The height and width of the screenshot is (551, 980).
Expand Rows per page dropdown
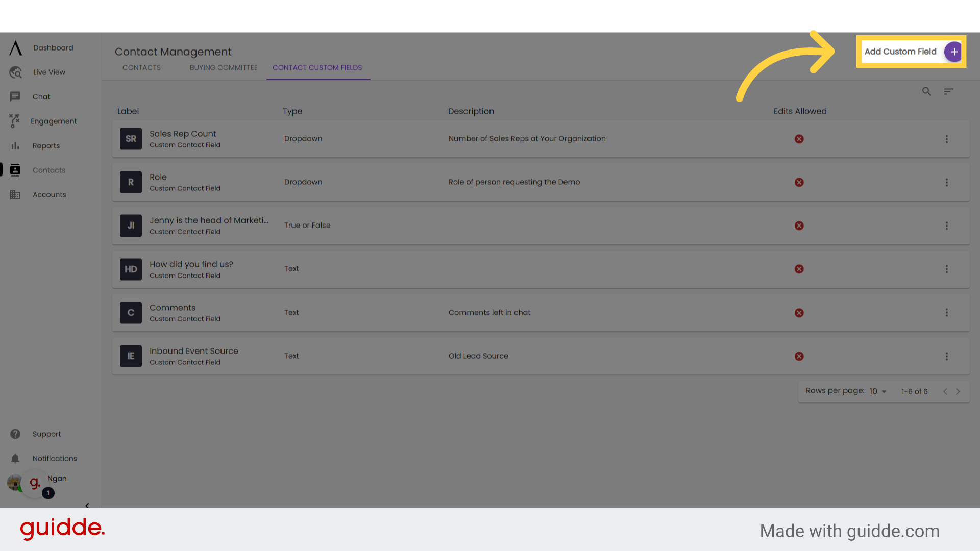[x=878, y=391]
